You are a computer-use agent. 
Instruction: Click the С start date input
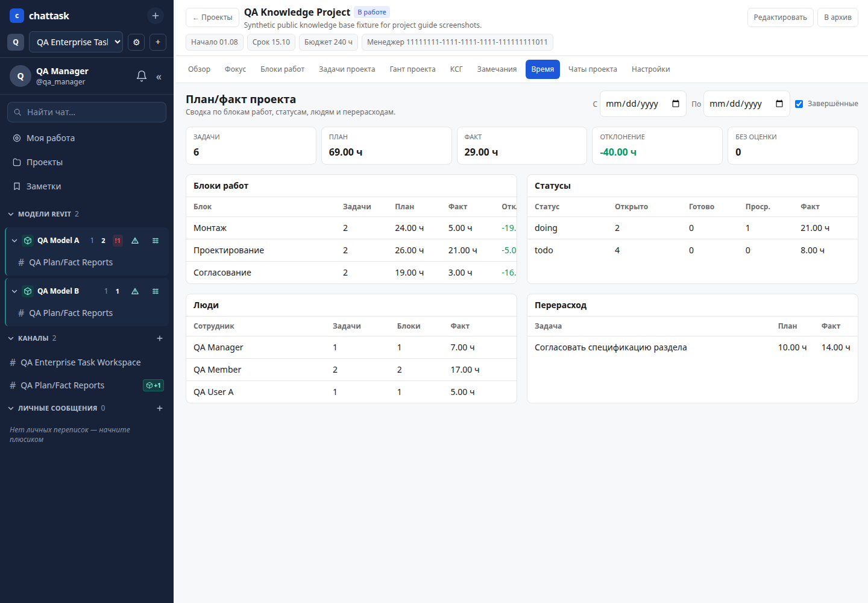coord(643,104)
